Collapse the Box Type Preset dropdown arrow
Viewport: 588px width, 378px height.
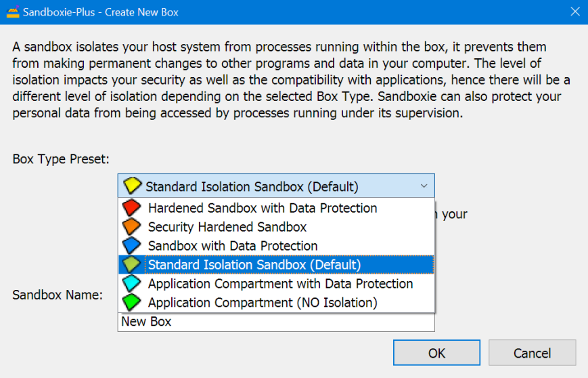(424, 186)
